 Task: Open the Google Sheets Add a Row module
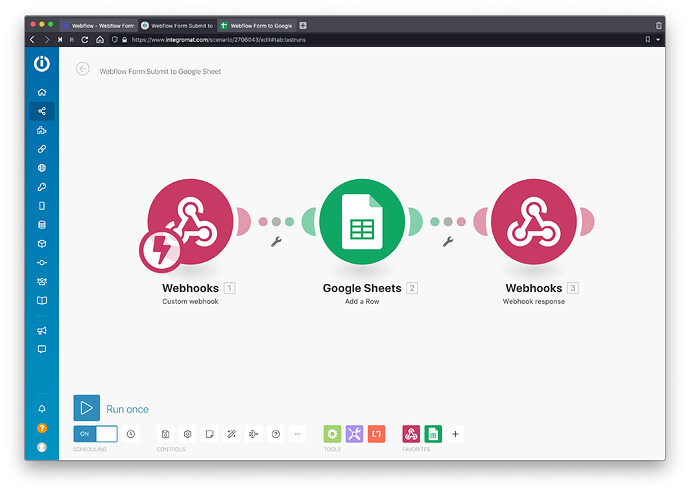click(x=362, y=221)
